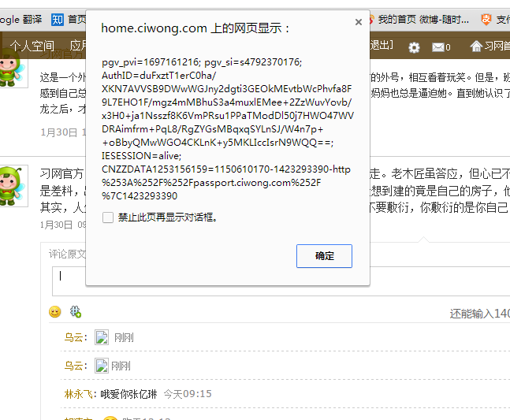Viewport: 510px width, 420px height.
Task: Click the 刚刚 time on first 乌云 comment
Action: point(124,337)
